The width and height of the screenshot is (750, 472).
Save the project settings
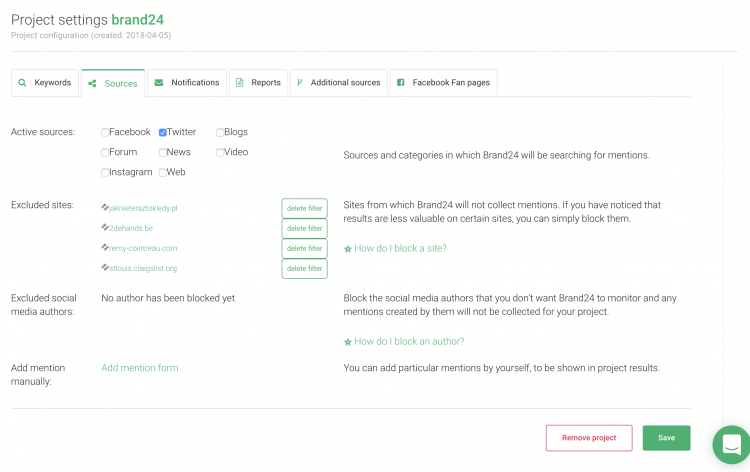pyautogui.click(x=666, y=438)
